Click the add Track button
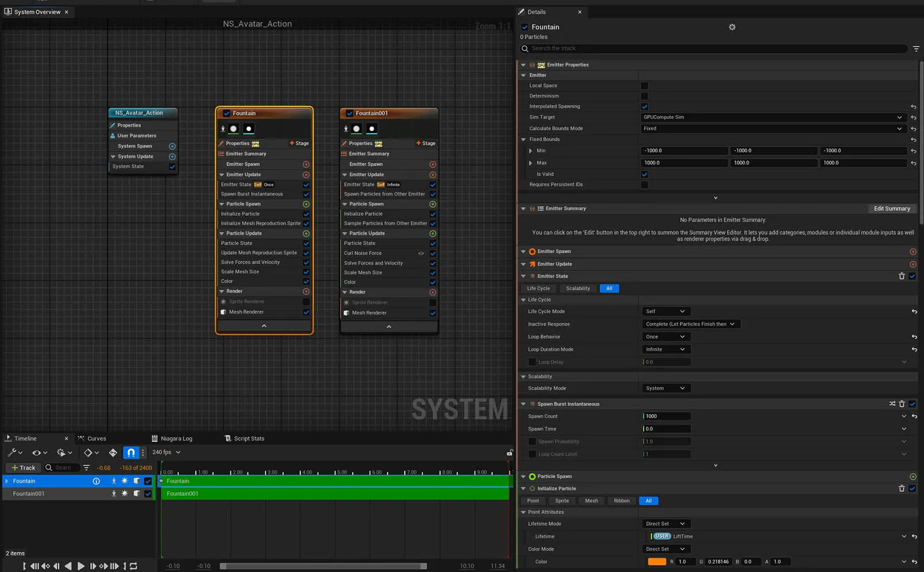 (23, 468)
